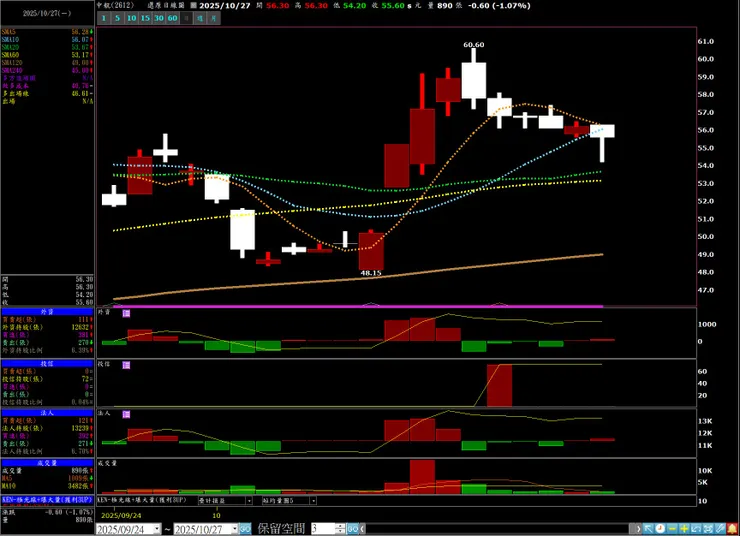The width and height of the screenshot is (740, 536).
Task: Click GO button next to 保留空間 spinner
Action: point(353,529)
